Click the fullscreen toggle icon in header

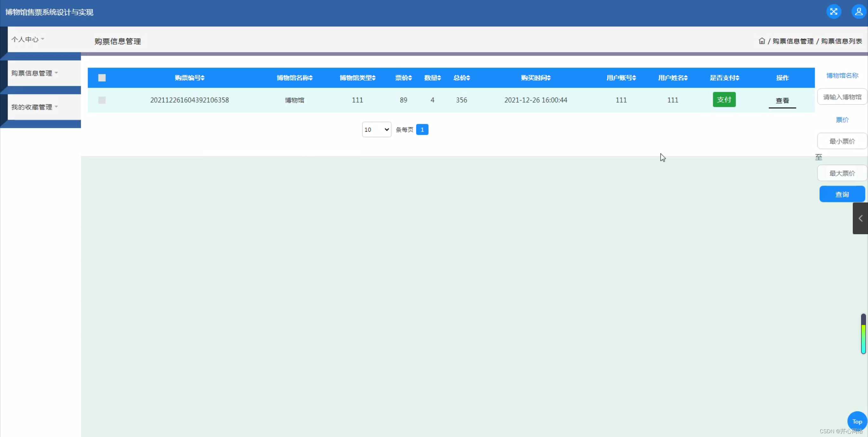click(833, 12)
